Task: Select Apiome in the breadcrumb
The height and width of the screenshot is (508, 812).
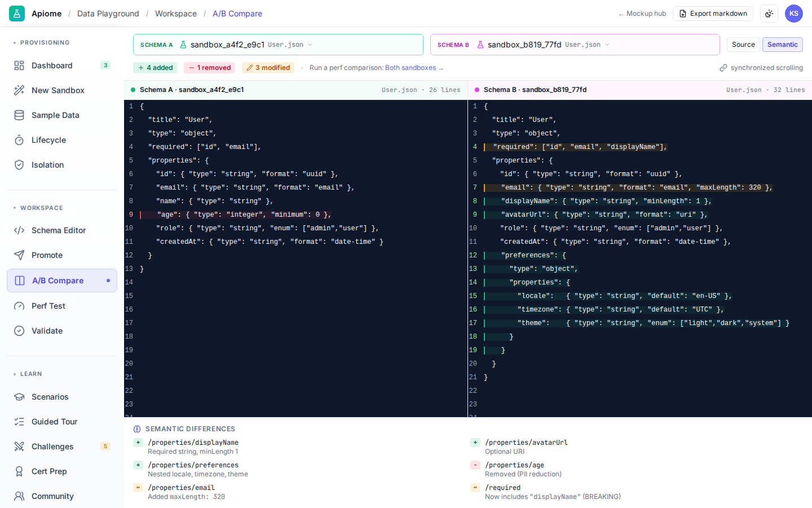Action: (47, 14)
